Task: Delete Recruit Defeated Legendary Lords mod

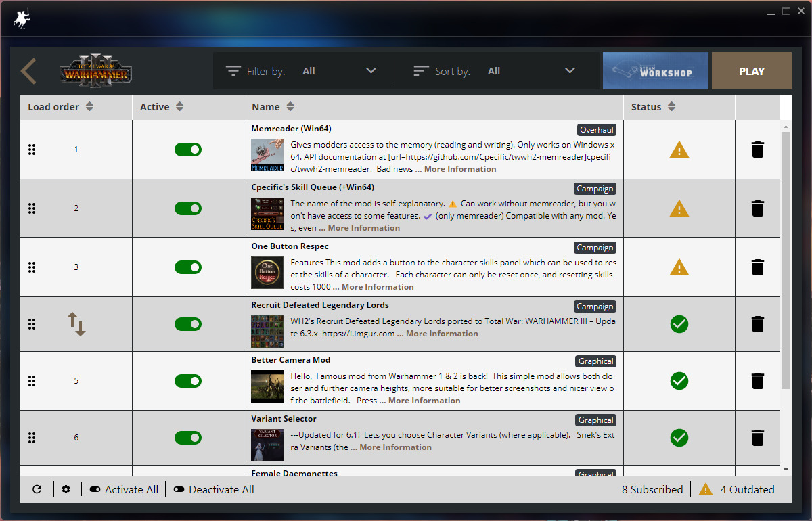Action: pyautogui.click(x=758, y=324)
